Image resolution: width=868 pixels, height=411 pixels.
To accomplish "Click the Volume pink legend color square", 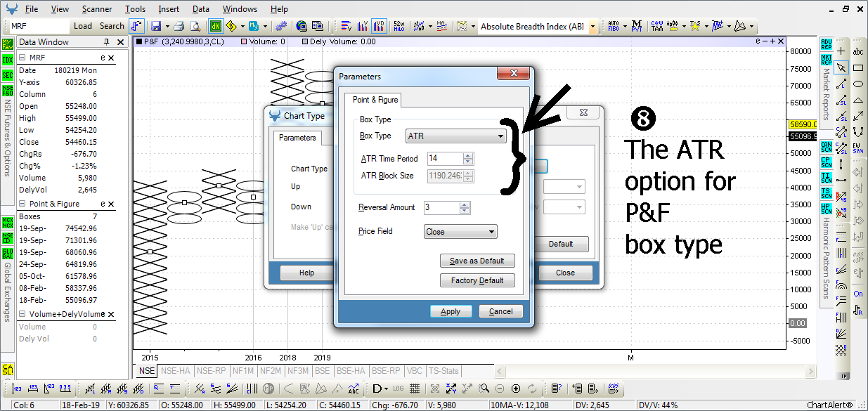I will (243, 41).
